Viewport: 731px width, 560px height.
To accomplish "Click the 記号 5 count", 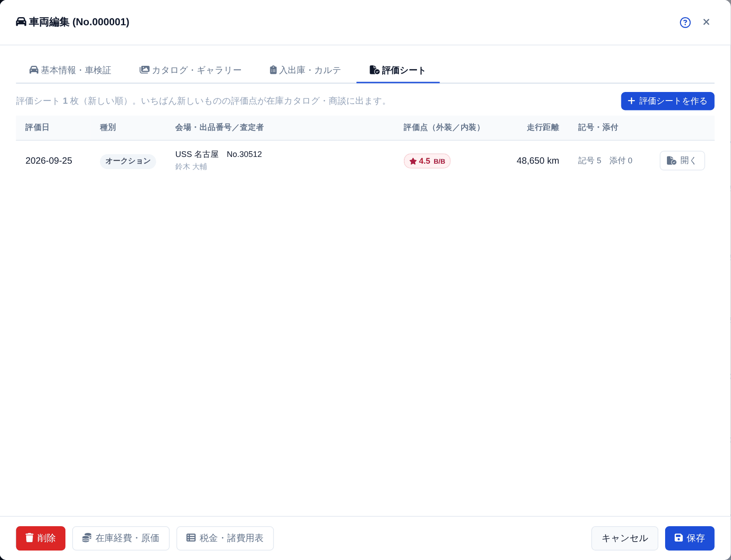I will (589, 161).
